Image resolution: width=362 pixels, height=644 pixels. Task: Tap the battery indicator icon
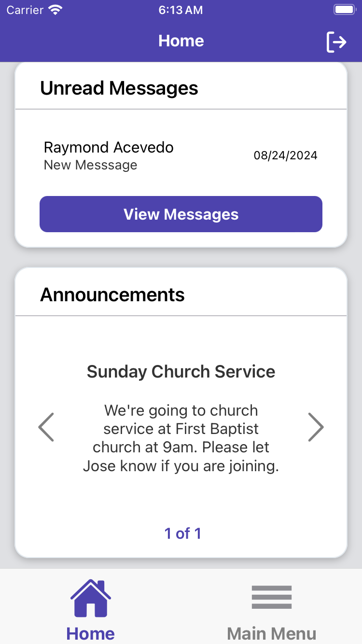[345, 10]
